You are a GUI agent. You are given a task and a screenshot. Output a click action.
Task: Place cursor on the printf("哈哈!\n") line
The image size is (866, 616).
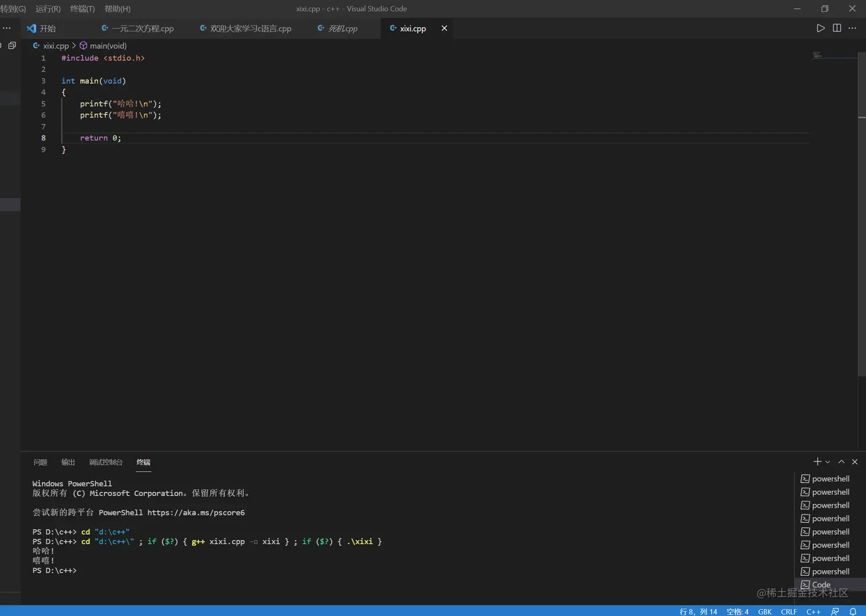pos(120,104)
